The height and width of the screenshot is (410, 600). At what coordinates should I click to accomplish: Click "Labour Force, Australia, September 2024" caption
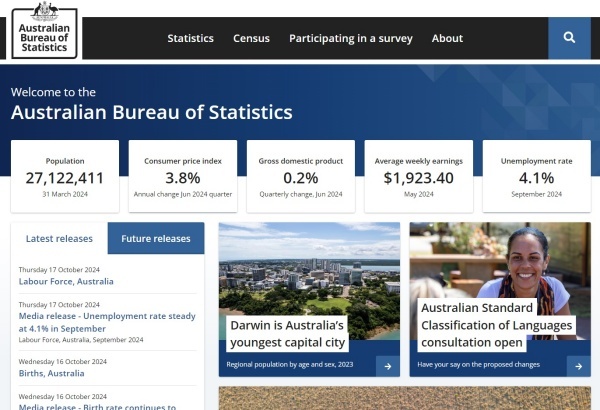(81, 340)
